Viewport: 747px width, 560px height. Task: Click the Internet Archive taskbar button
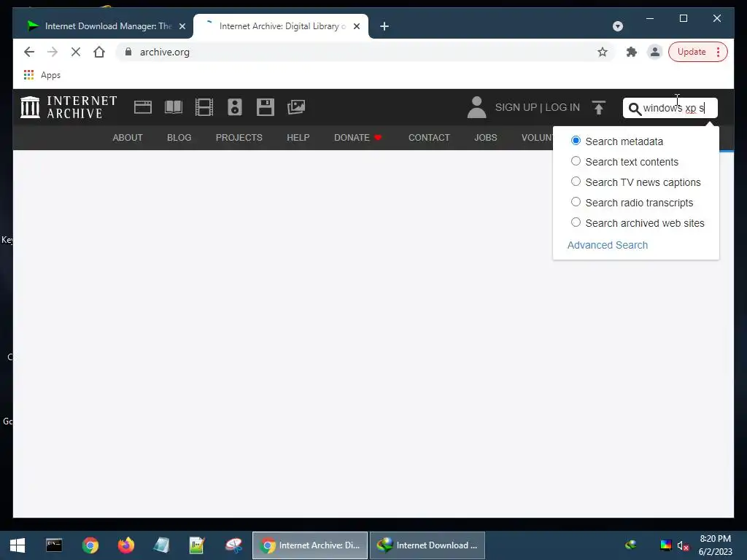309,545
